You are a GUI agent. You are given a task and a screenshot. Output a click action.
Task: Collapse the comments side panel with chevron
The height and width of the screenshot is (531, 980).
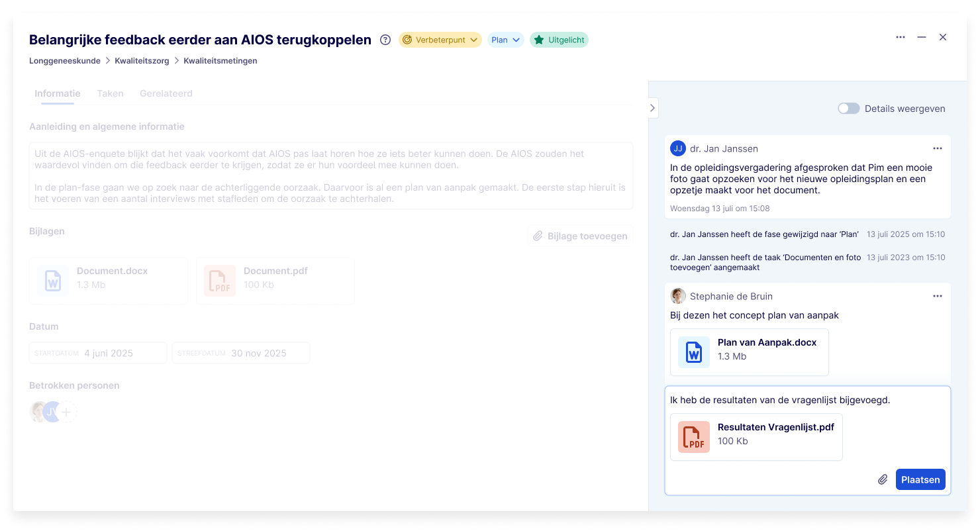pyautogui.click(x=652, y=108)
